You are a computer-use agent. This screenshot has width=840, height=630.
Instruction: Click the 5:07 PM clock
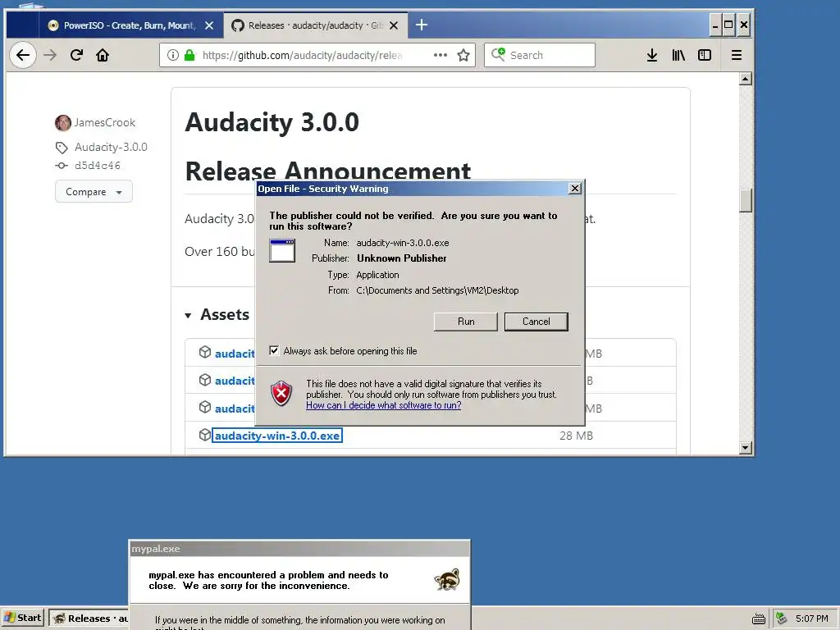[811, 619]
